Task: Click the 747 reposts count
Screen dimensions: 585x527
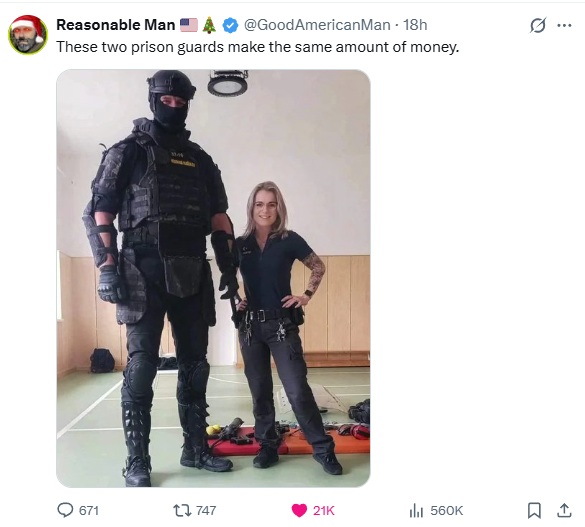Action: [206, 510]
